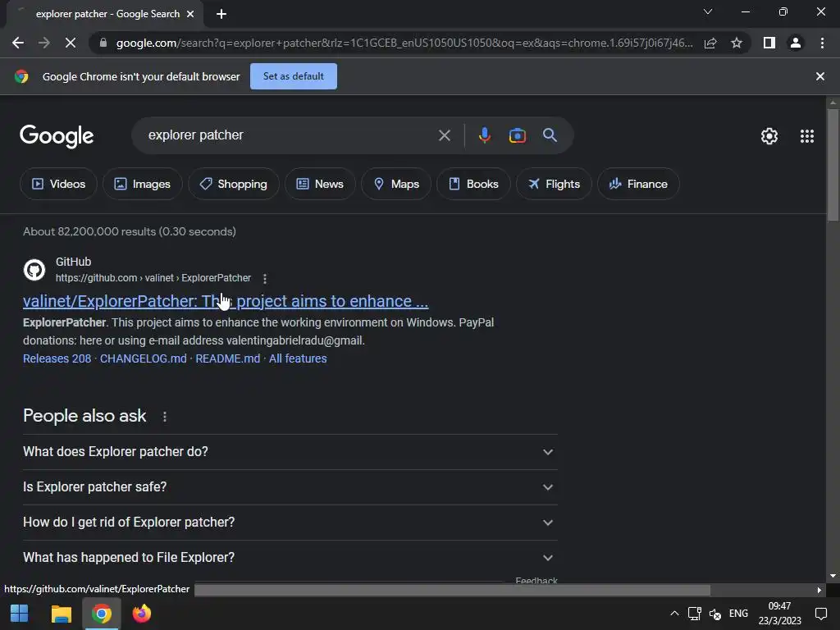Open File Explorer from the taskbar

(x=61, y=614)
